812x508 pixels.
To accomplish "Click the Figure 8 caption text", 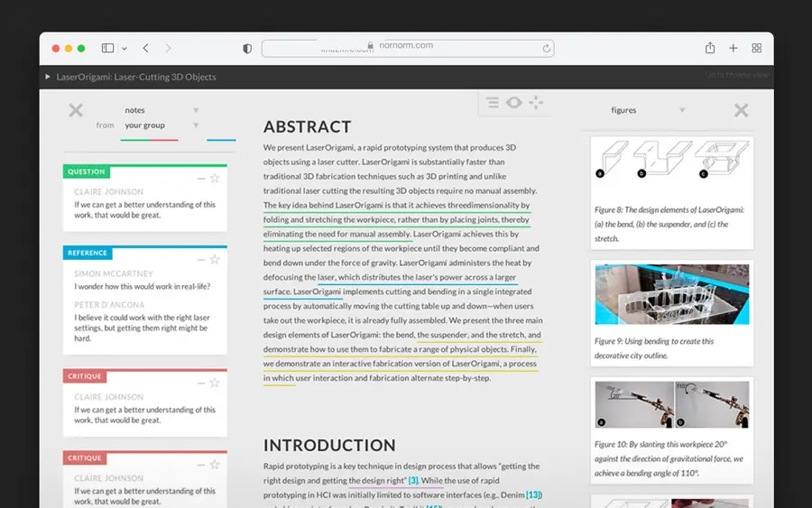I will point(669,225).
